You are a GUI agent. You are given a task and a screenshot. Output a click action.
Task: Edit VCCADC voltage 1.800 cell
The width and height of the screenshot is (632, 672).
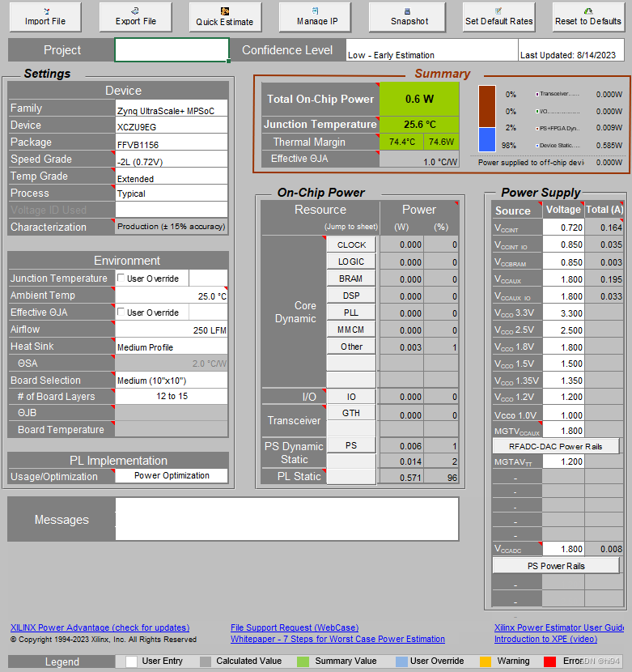coord(563,549)
